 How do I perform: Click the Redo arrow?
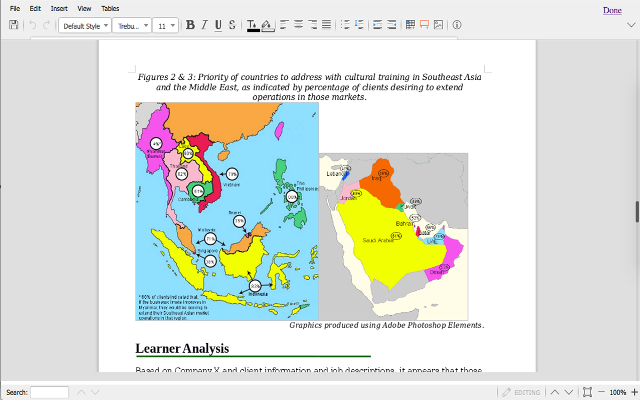point(47,25)
